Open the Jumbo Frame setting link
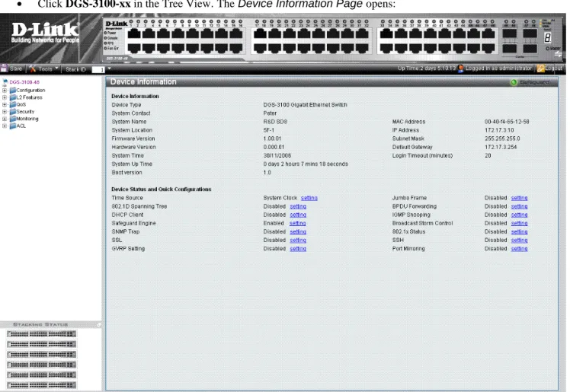This screenshot has height=392, width=570. pyautogui.click(x=519, y=198)
